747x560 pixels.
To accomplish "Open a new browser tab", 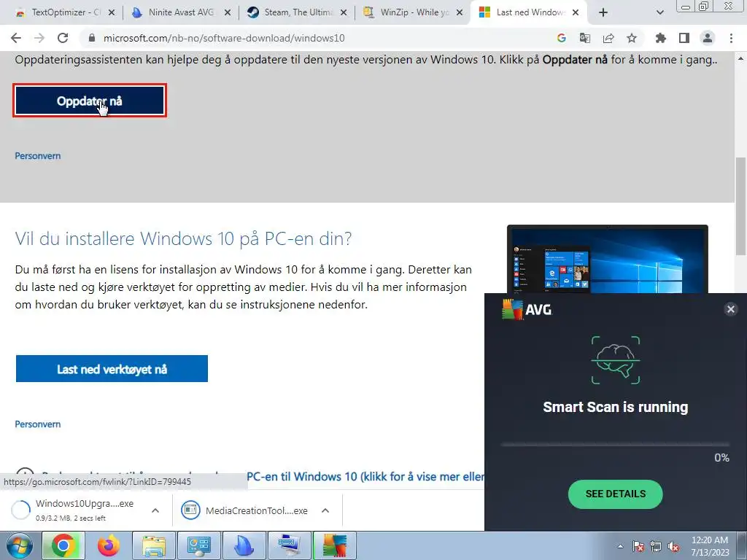I will tap(603, 13).
